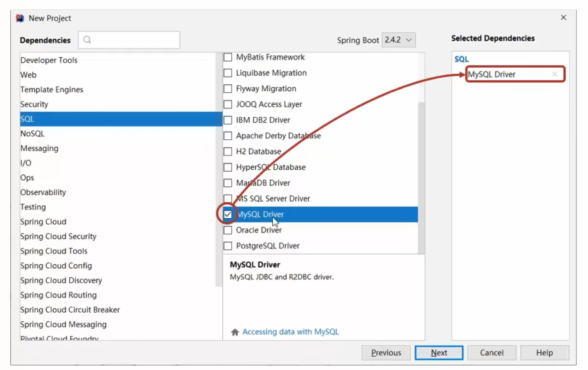Click the category list vertical scrollbar
The width and height of the screenshot is (588, 370).
click(x=219, y=170)
